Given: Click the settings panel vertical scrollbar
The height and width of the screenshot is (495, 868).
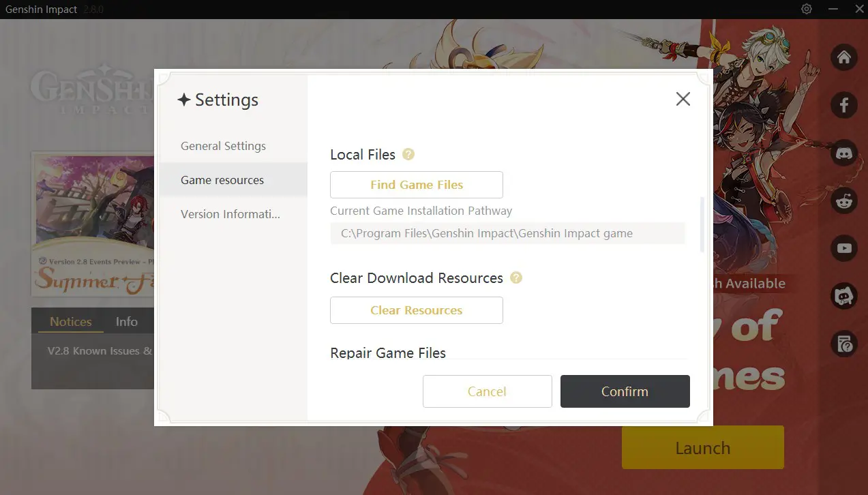Looking at the screenshot, I should (x=702, y=225).
